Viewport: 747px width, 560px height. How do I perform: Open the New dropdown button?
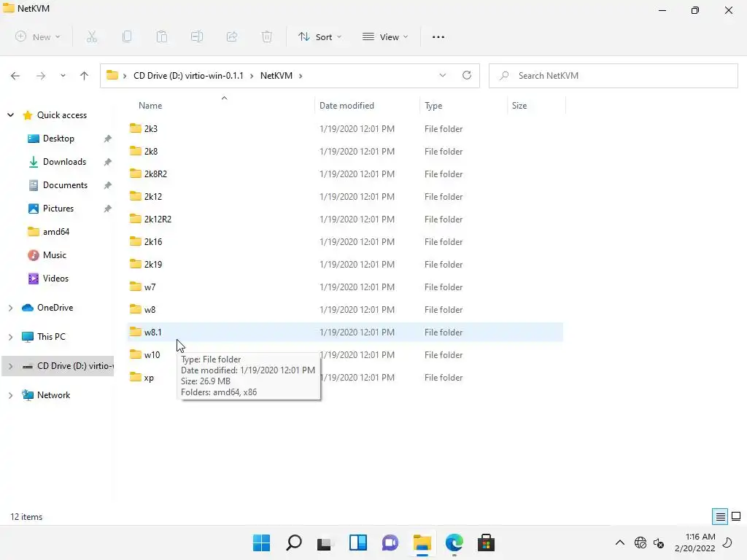point(38,36)
